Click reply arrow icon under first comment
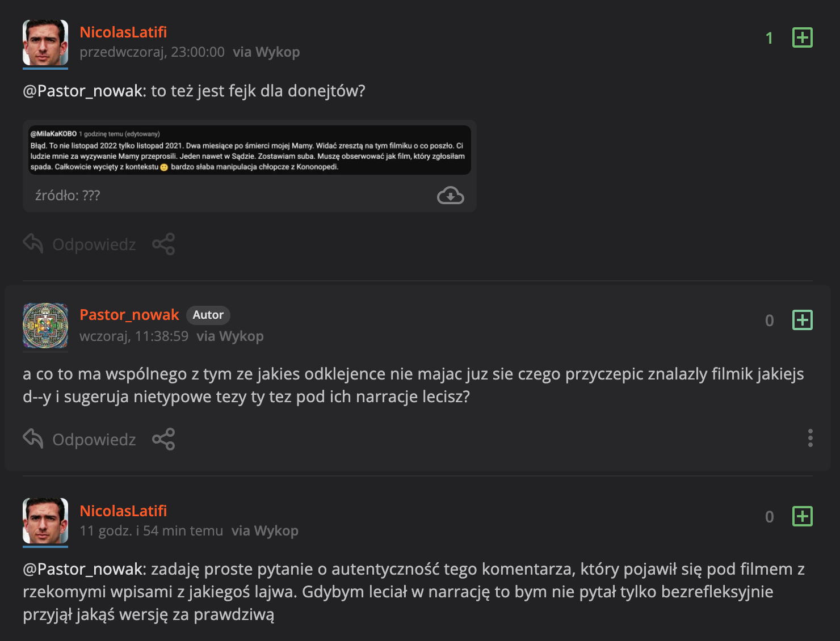Viewport: 840px width, 641px height. click(x=33, y=243)
